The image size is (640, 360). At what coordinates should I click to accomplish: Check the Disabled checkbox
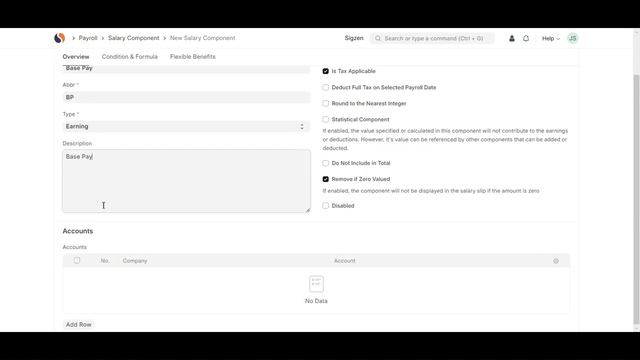[325, 206]
